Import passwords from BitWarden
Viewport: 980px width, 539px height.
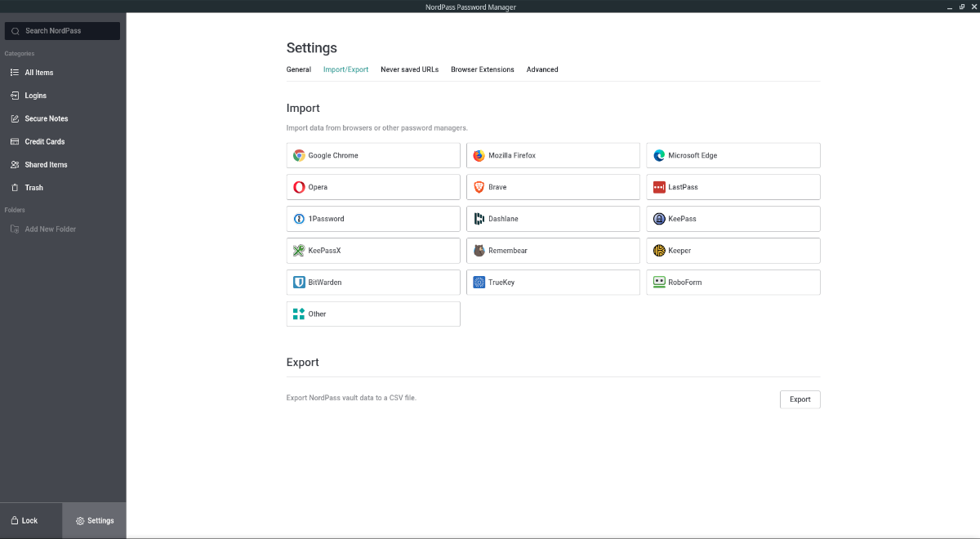[373, 282]
